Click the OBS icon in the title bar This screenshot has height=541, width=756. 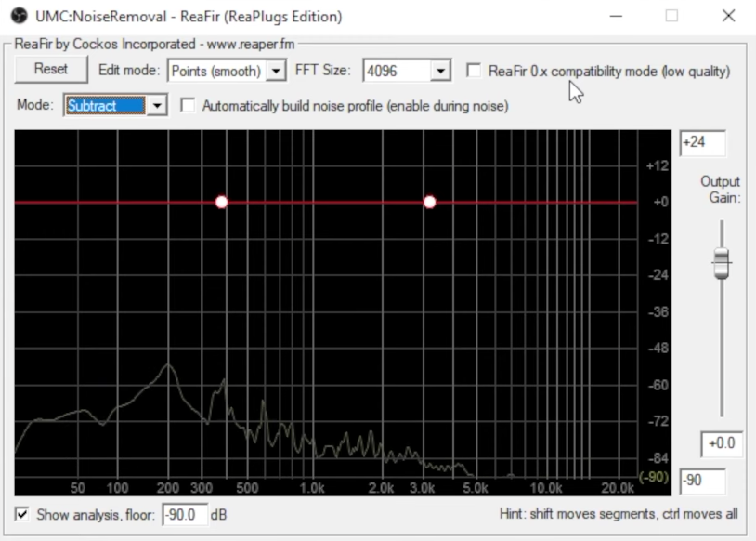(20, 16)
